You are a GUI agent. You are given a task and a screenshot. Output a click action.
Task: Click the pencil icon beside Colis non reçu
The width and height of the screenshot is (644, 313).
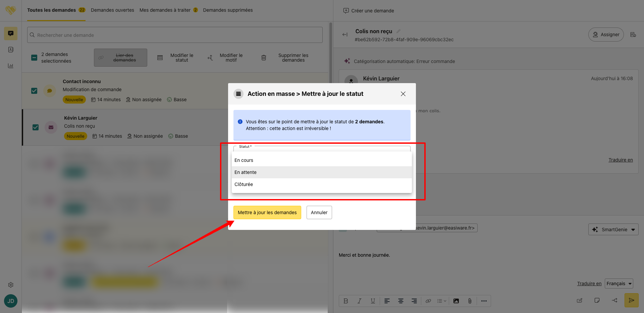(398, 31)
